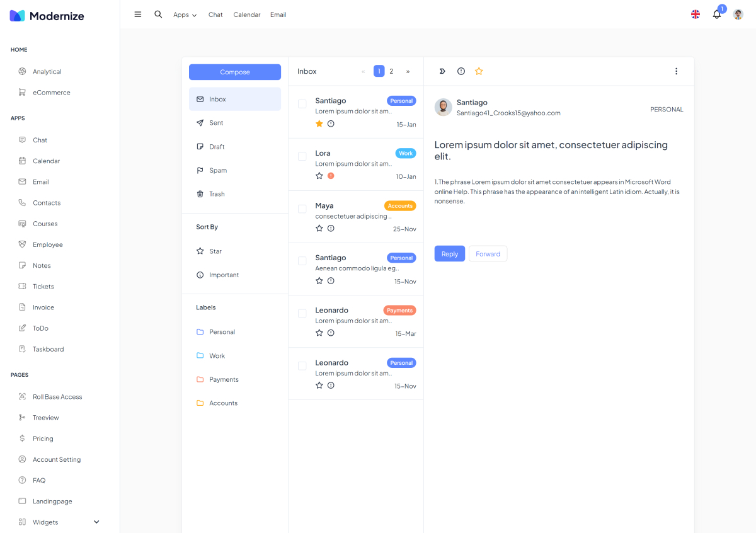The height and width of the screenshot is (533, 756).
Task: Click the UK flag language icon
Action: (696, 14)
